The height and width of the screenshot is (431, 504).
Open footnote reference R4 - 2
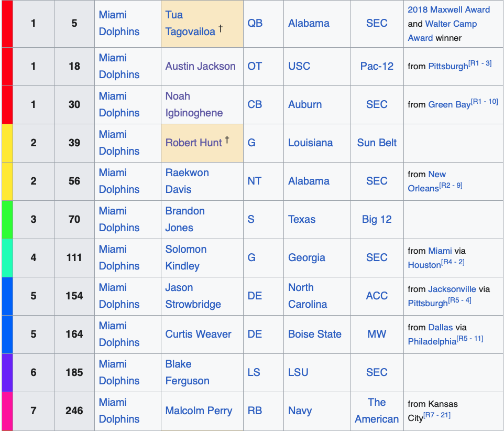pyautogui.click(x=453, y=262)
